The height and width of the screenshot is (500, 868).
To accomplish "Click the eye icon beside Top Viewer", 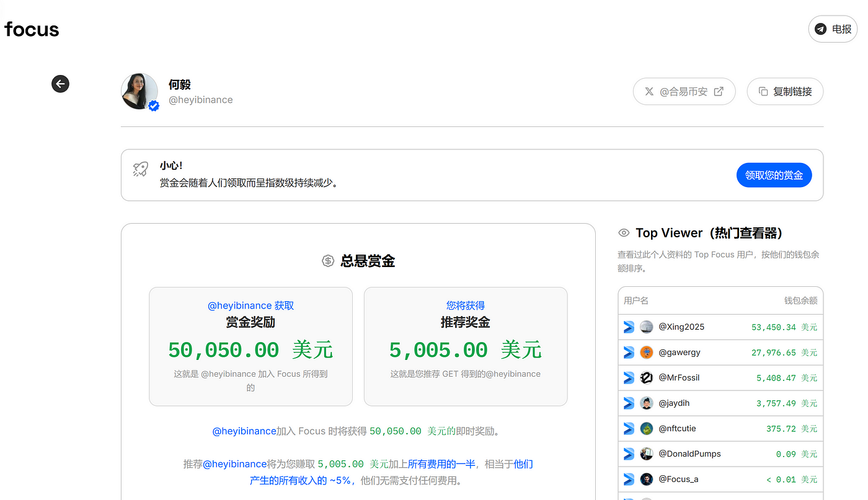I will 624,233.
